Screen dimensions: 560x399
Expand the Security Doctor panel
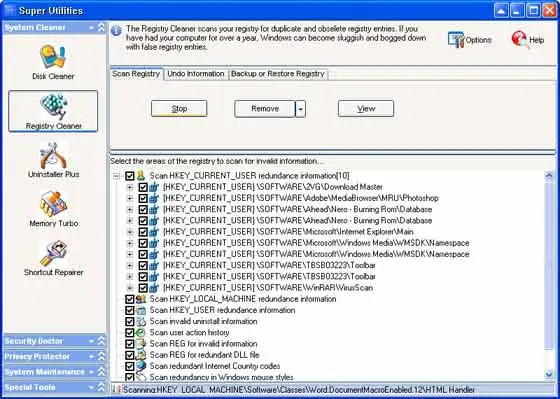click(x=101, y=341)
